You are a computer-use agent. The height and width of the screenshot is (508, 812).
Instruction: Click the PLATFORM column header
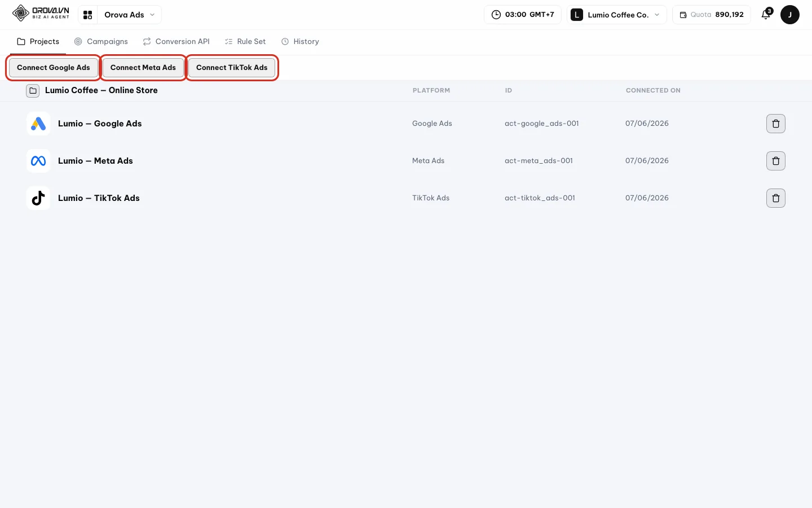pos(431,90)
